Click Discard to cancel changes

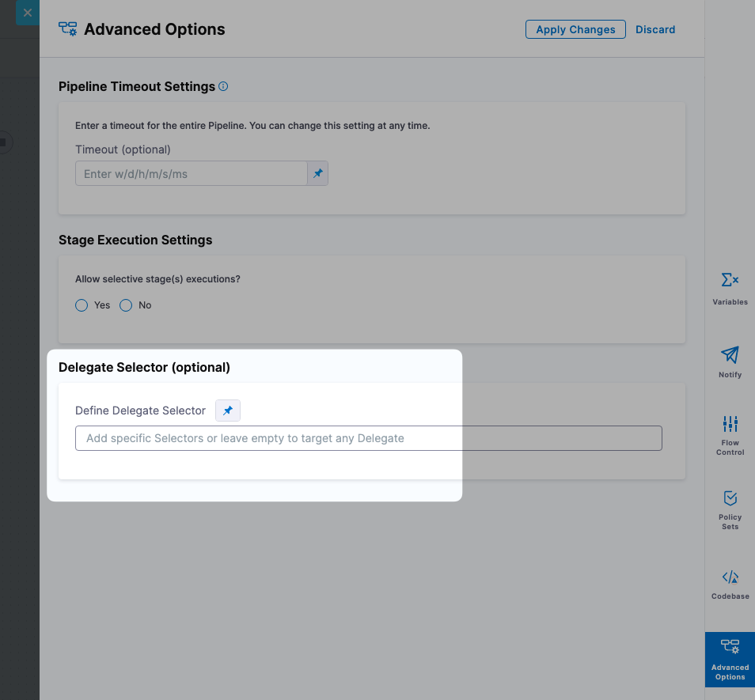tap(655, 29)
